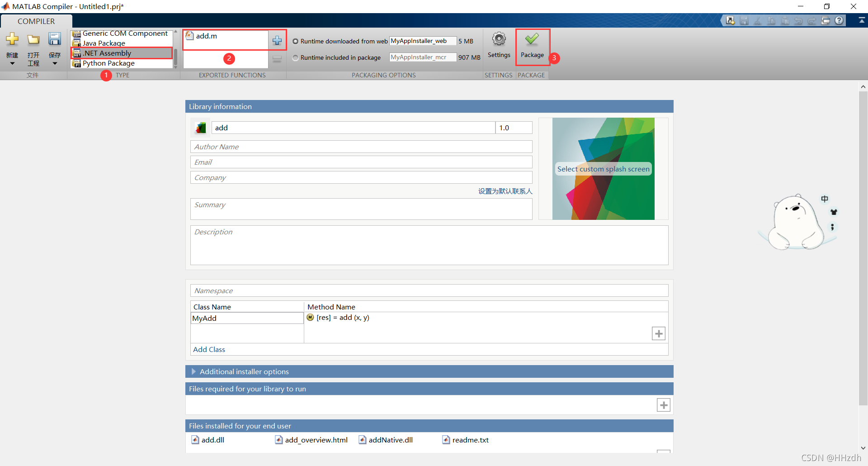Open the dropdown arrow under 保存
Screen dimensions: 868x466
[x=55, y=64]
